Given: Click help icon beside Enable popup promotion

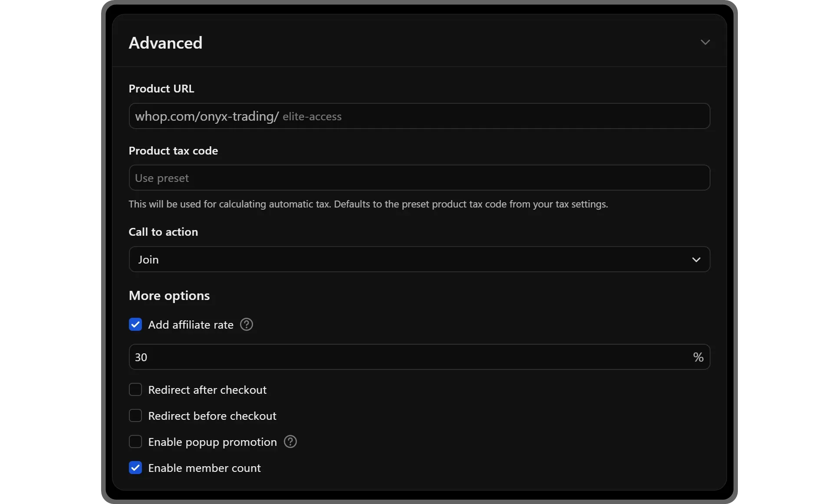Looking at the screenshot, I should pyautogui.click(x=290, y=441).
